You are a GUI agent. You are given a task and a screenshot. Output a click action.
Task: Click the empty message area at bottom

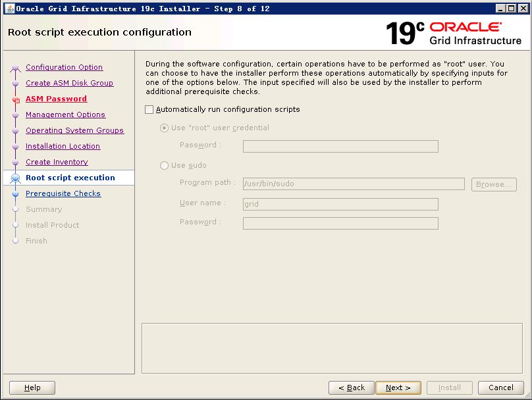(332, 348)
